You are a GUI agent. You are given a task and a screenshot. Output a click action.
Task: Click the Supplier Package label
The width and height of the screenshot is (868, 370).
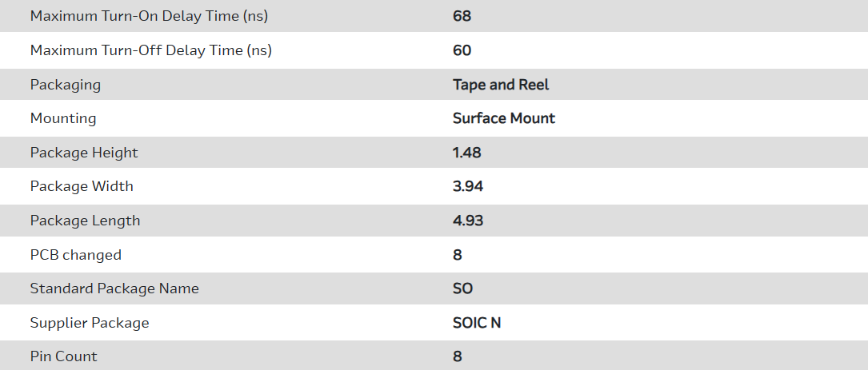pyautogui.click(x=90, y=323)
